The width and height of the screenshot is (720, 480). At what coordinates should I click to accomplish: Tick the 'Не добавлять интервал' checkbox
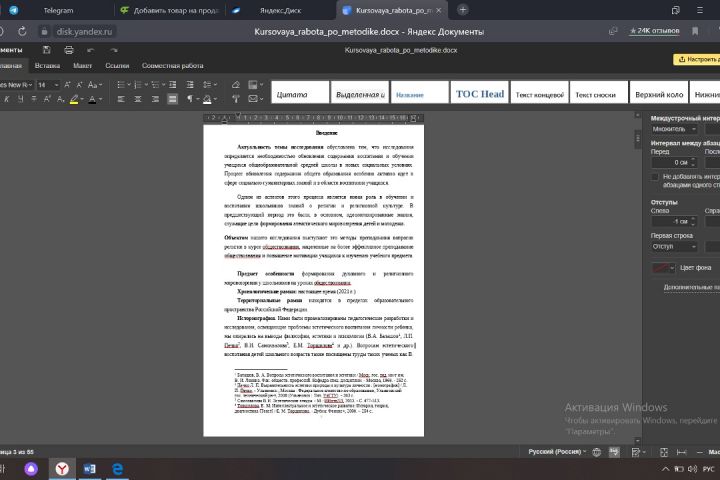(x=655, y=177)
